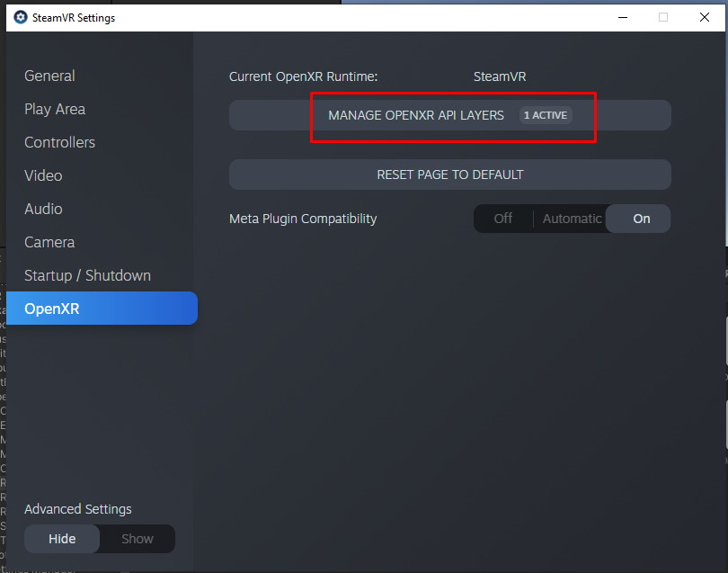This screenshot has height=573, width=728.
Task: Open the Video settings page
Action: point(42,175)
